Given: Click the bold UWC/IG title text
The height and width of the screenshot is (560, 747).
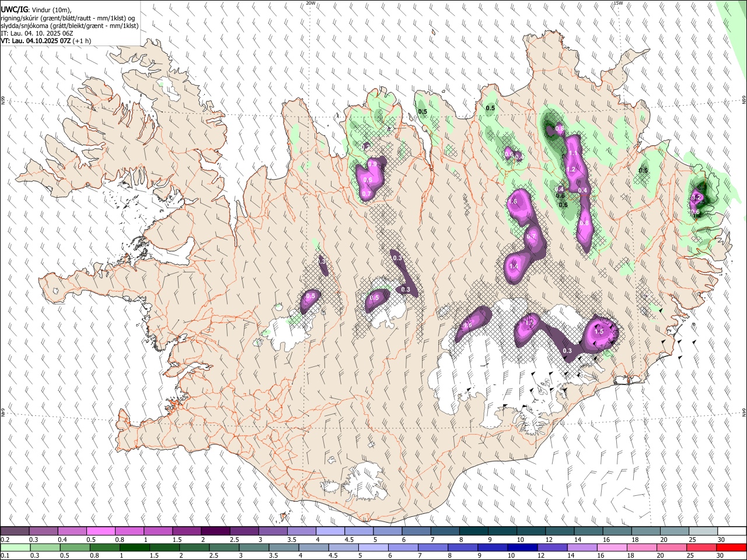Looking at the screenshot, I should [14, 9].
